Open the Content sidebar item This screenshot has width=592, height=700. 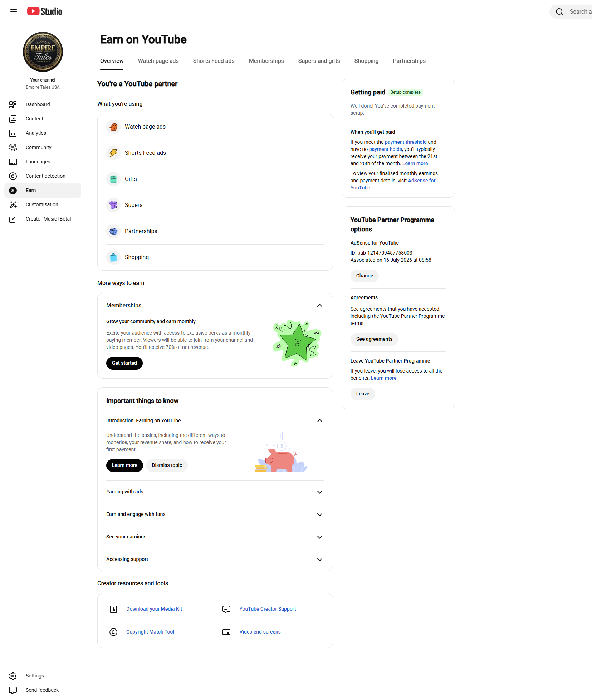coord(43,119)
